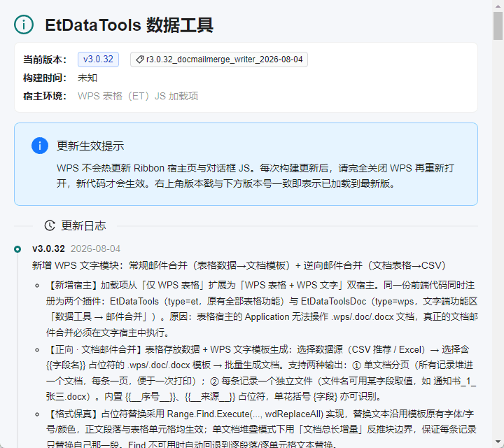Click the green timeline dot for v3.0.32
This screenshot has width=504, height=448.
point(17,249)
